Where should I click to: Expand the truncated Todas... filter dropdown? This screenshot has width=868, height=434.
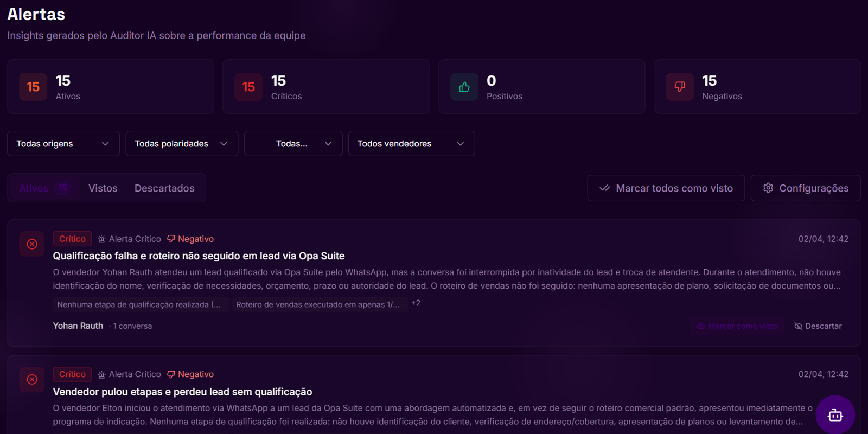[x=293, y=144]
